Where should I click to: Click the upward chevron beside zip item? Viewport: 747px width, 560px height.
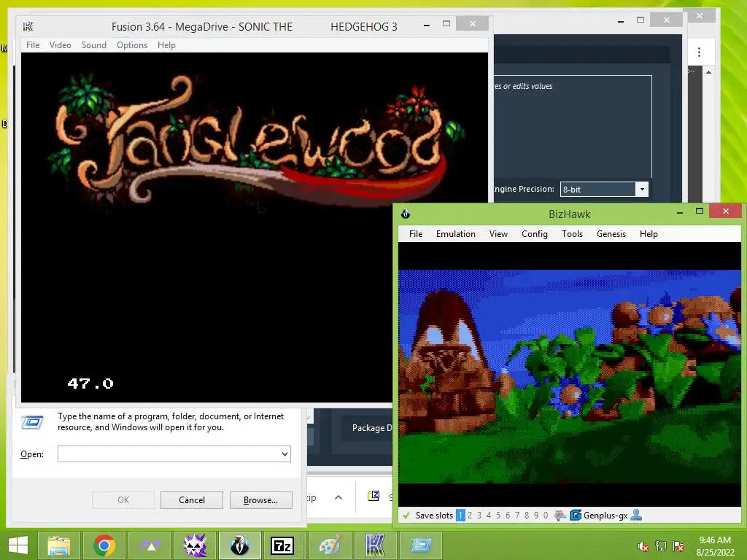[338, 497]
